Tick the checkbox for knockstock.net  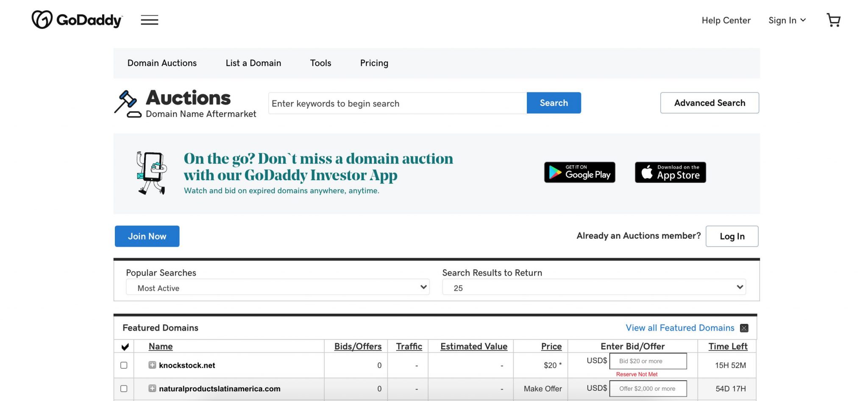[124, 365]
